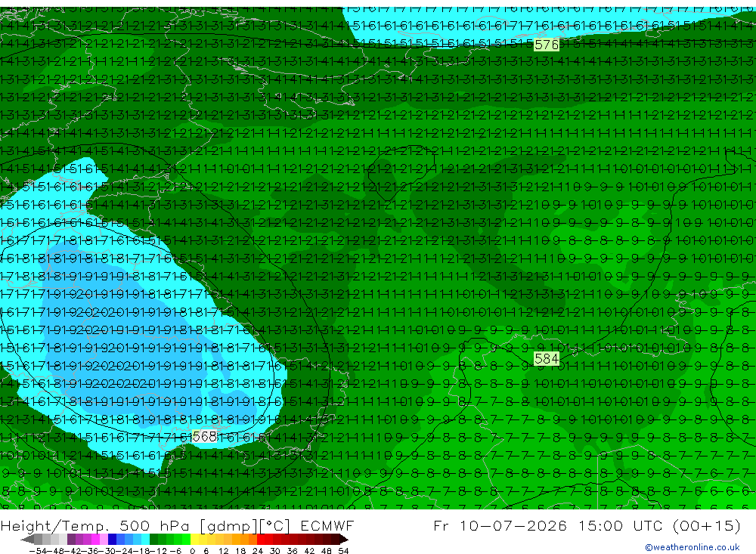
Task: Click the 568 height contour label
Action: tap(204, 436)
